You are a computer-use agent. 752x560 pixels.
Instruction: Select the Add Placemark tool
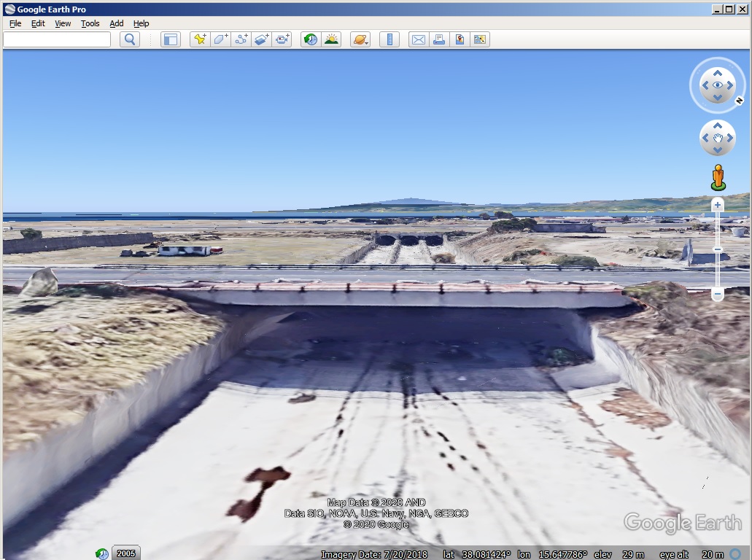point(201,39)
